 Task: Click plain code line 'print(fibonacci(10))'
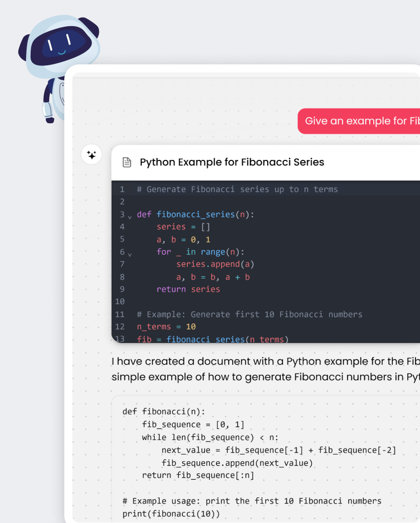171,513
